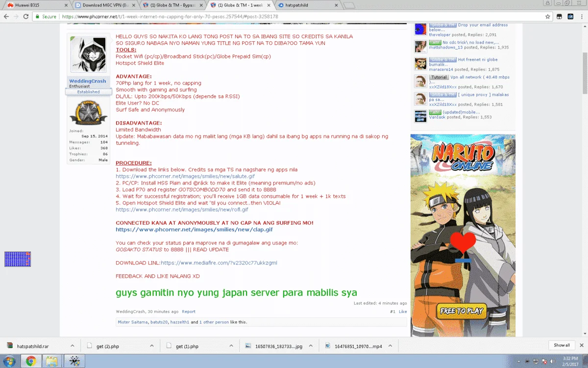Image resolution: width=588 pixels, height=368 pixels.
Task: Open hazzelth1 profile from likes
Action: coord(179,322)
